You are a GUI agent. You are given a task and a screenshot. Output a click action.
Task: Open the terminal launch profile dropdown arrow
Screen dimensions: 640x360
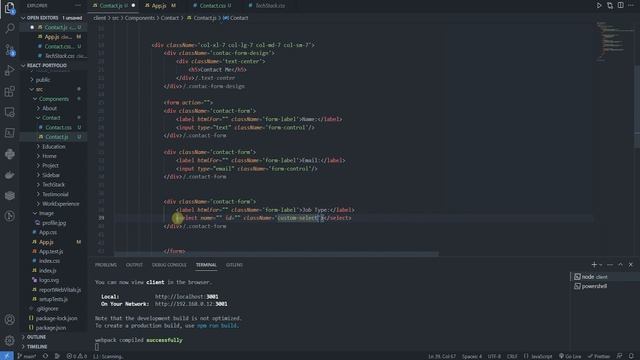600,265
